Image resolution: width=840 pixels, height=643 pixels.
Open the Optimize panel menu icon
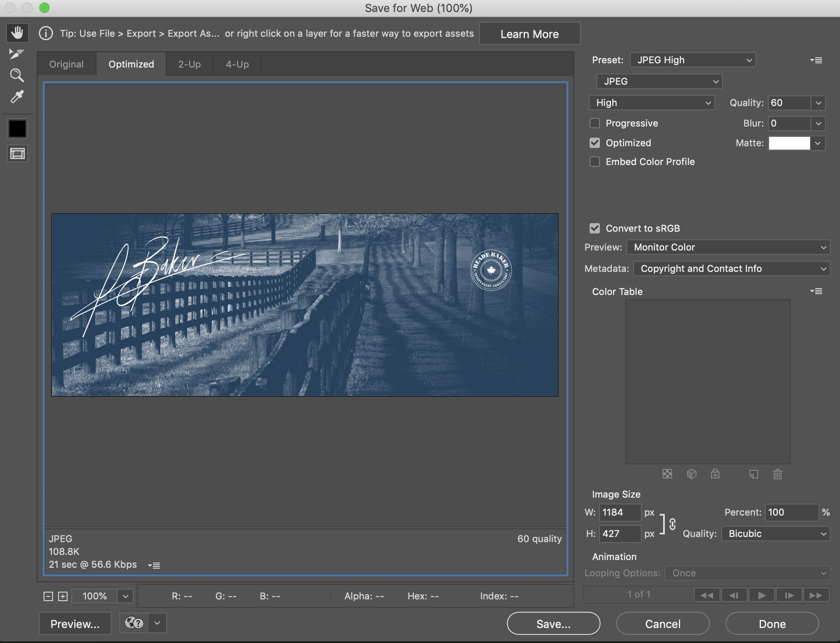(816, 60)
